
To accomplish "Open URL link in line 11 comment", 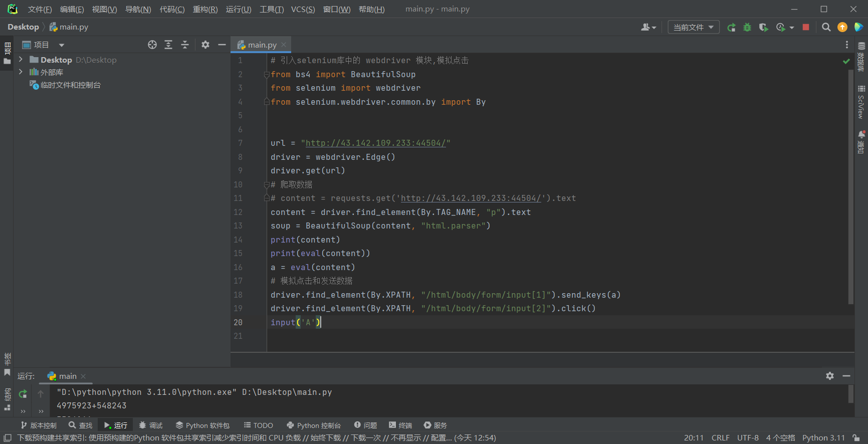I will 471,198.
